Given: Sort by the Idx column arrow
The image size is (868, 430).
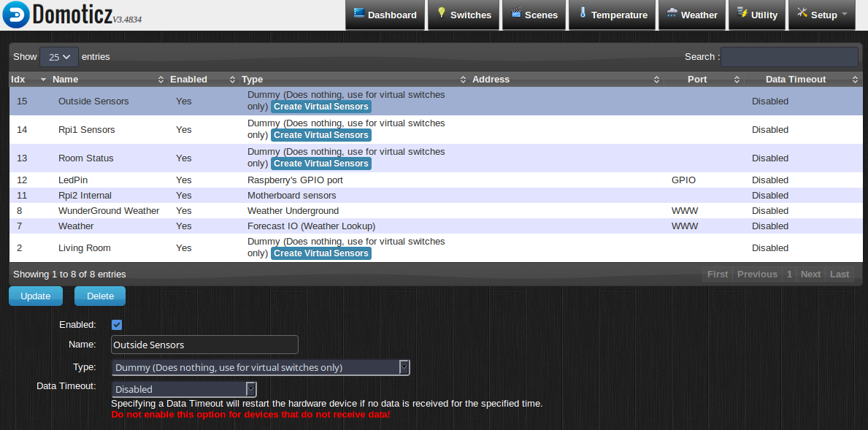Looking at the screenshot, I should click(x=43, y=80).
